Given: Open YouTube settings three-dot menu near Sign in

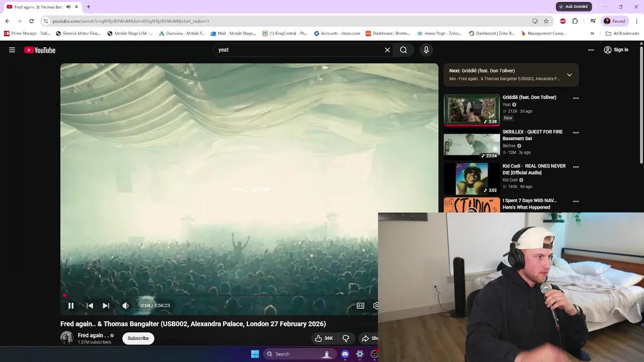Looking at the screenshot, I should [591, 50].
